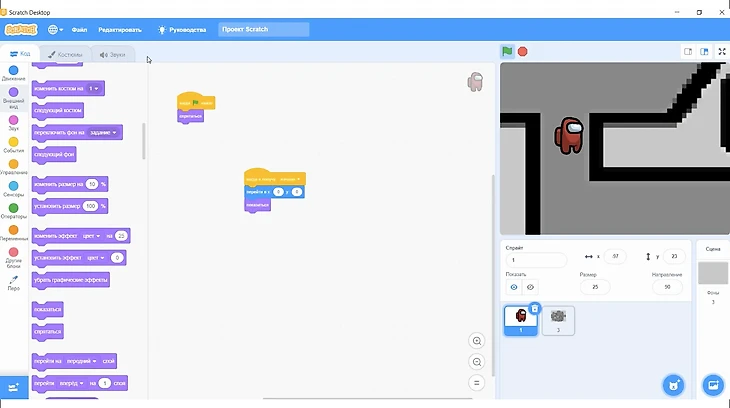Hide the sprite with crossed-eye button
Viewport: 730px width, 408px height.
pos(530,287)
